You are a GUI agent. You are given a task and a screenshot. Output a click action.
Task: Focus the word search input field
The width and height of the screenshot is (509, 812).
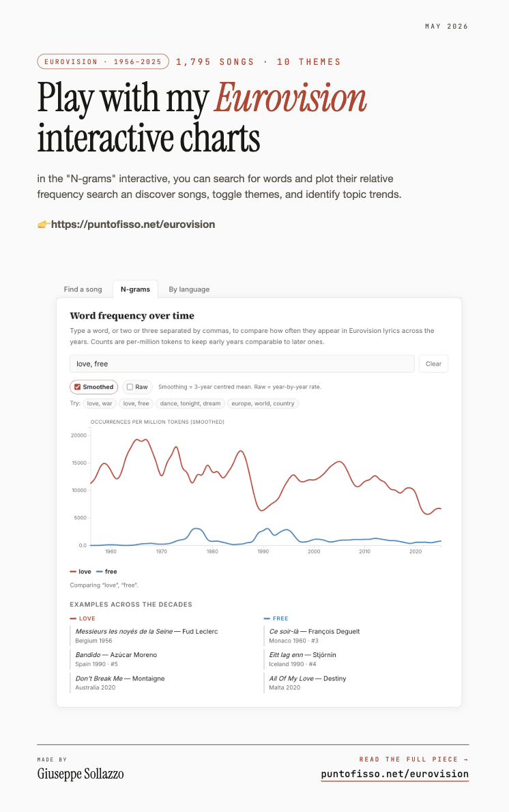click(x=242, y=364)
